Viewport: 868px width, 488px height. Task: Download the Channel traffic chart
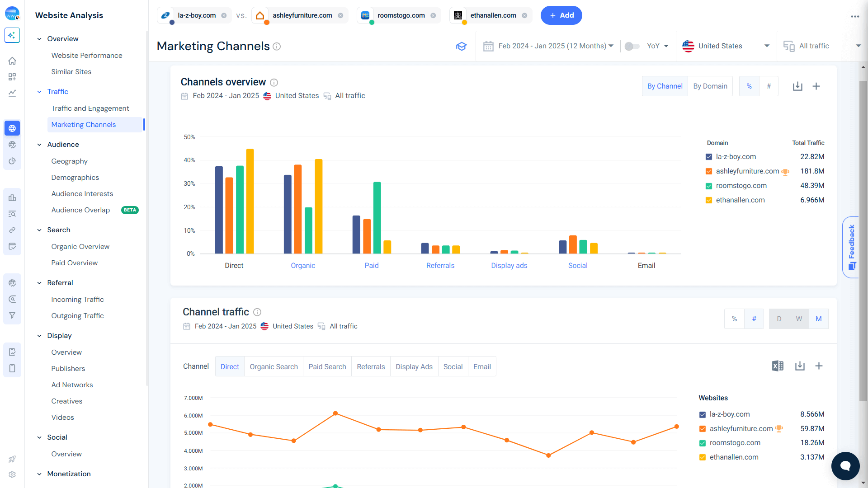tap(800, 366)
